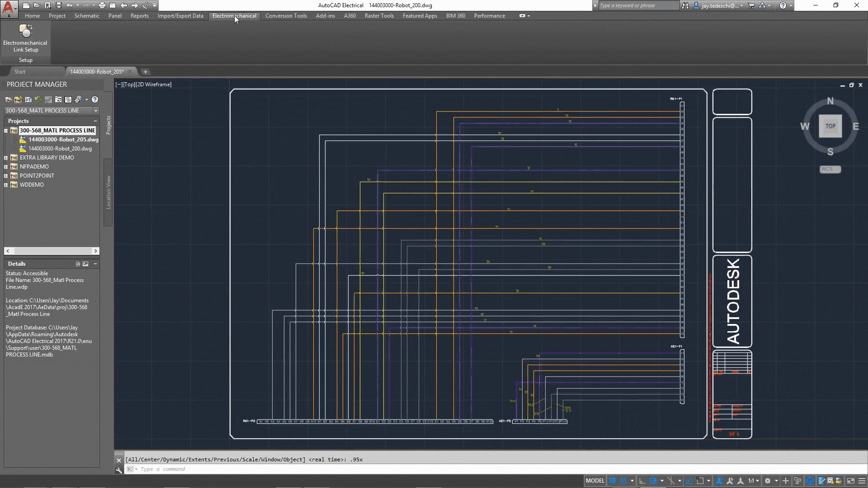868x488 pixels.
Task: Select 144003000-Robot_200.dwg in project tree
Action: (x=60, y=149)
